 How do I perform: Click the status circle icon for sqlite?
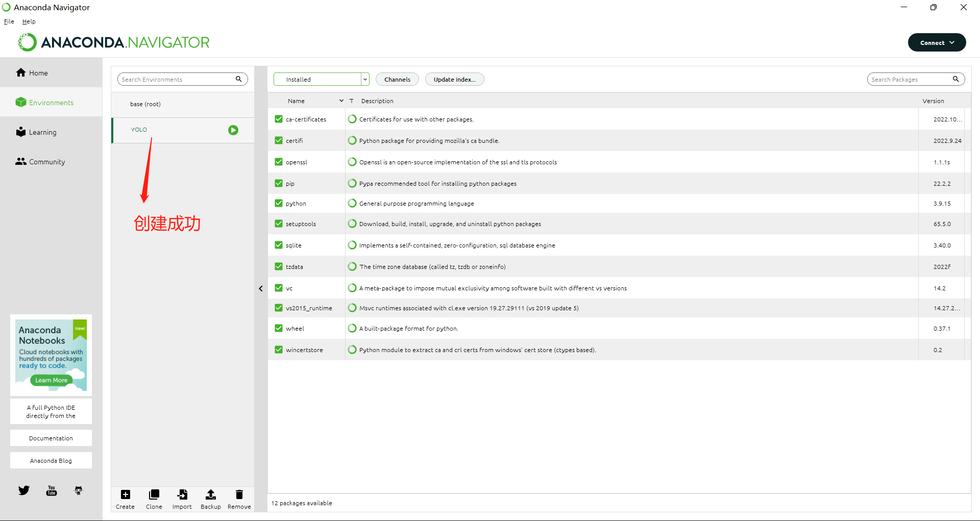[352, 245]
